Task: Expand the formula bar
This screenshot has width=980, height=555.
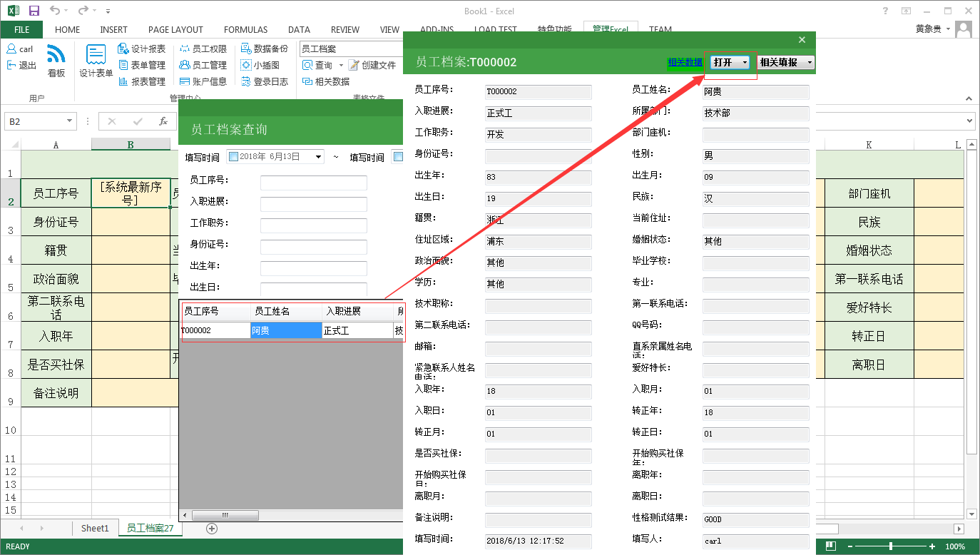Action: [x=969, y=121]
